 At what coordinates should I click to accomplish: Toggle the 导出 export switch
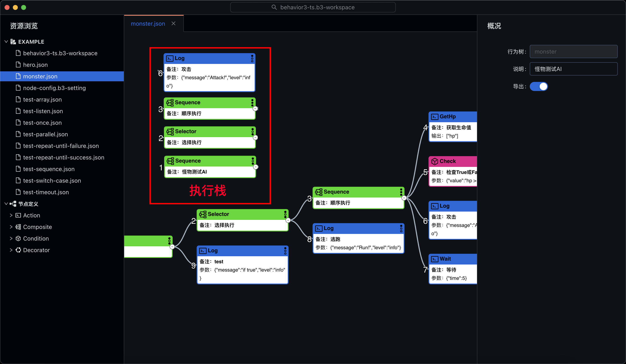(539, 86)
